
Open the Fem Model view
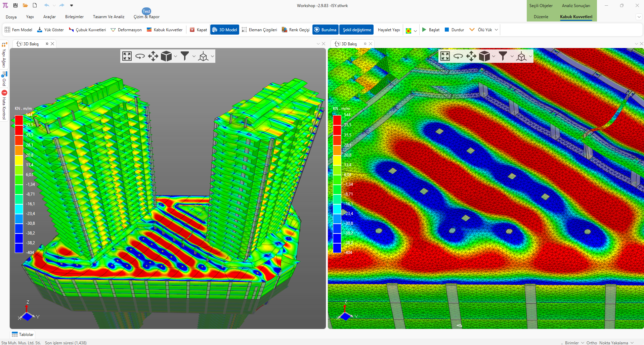[18, 30]
